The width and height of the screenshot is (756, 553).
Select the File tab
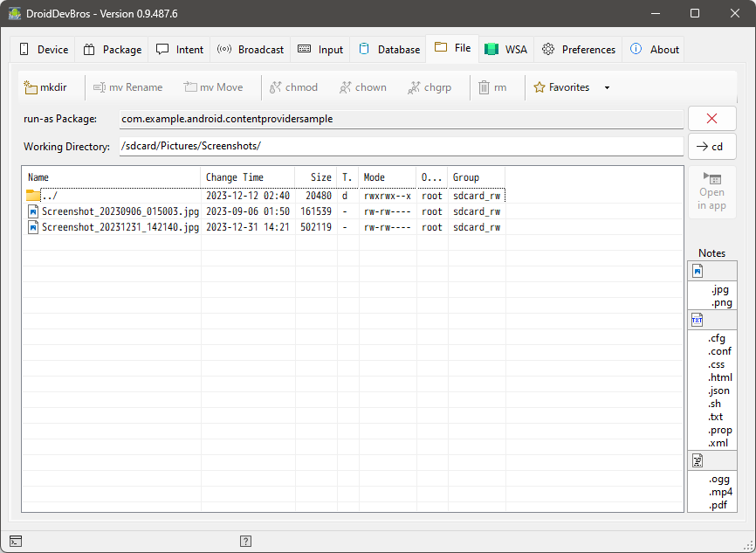click(452, 48)
